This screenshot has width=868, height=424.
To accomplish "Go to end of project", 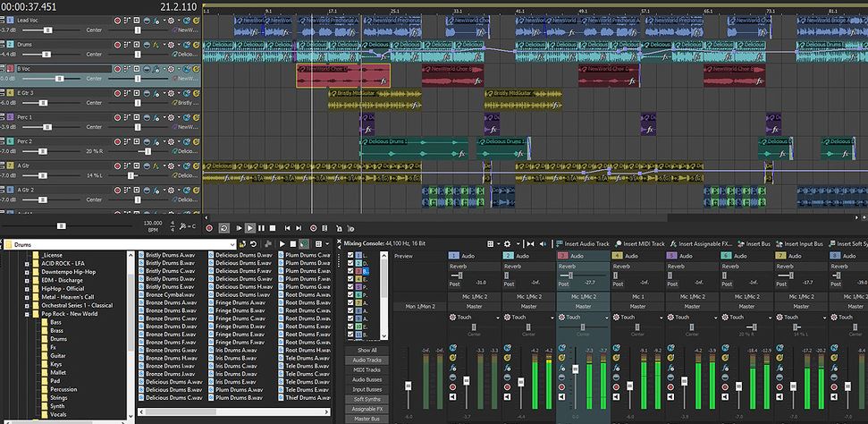I will [x=299, y=228].
